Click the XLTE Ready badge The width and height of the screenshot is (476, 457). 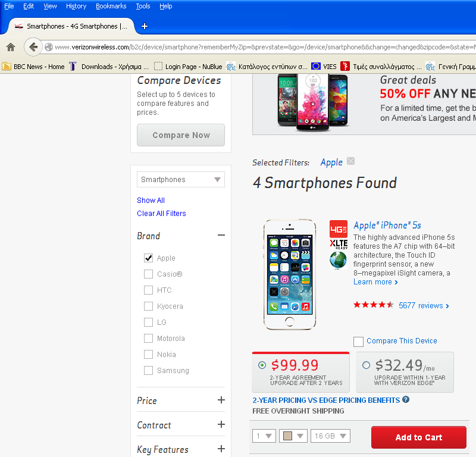pyautogui.click(x=339, y=244)
